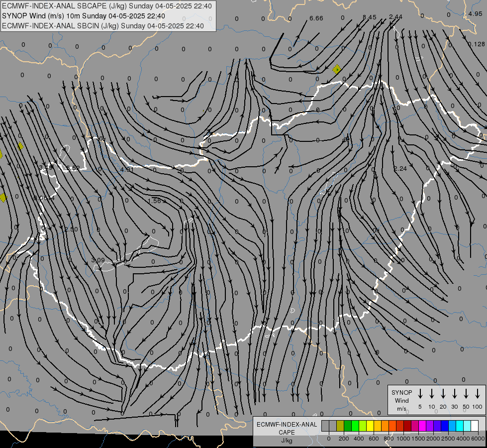Pick the dark red swatch in CAPE legend
This screenshot has height=448, width=487.
[x=407, y=426]
